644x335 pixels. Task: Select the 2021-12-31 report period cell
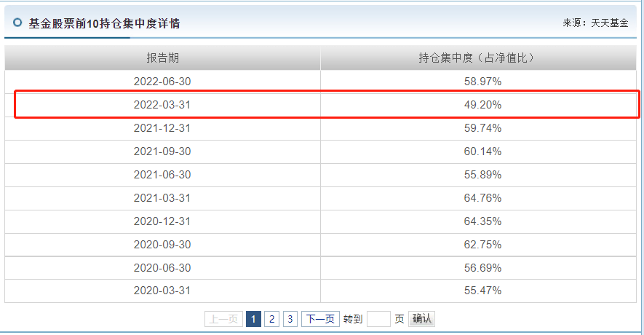tap(162, 128)
